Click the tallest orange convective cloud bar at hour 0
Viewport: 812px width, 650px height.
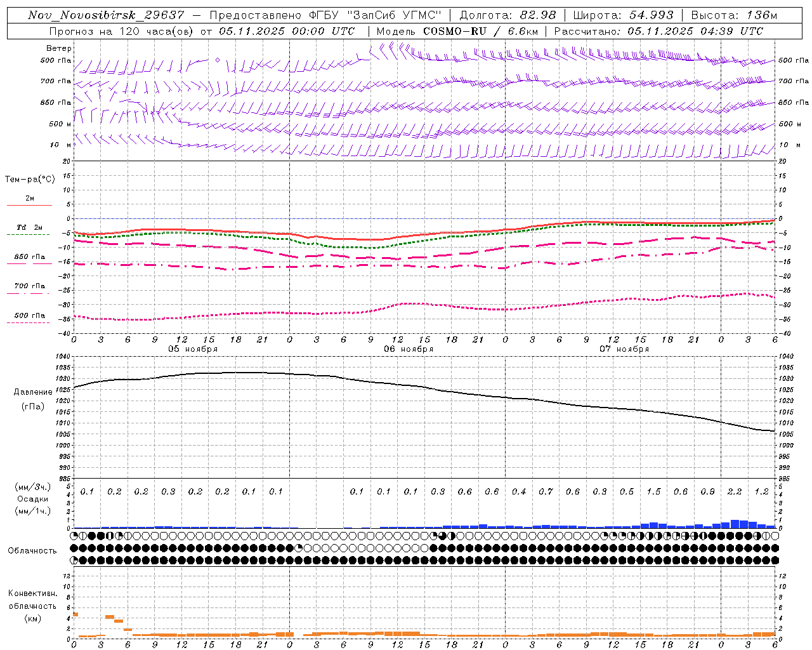coord(75,614)
